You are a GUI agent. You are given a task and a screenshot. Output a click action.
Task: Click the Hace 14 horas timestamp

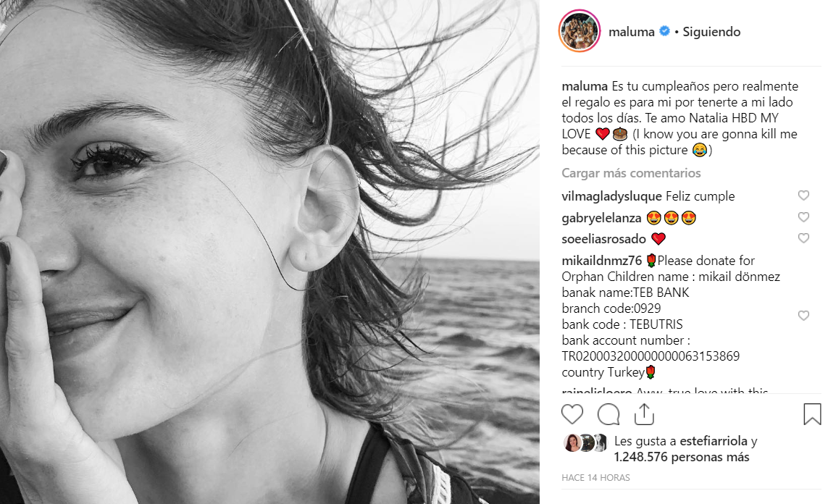point(595,478)
